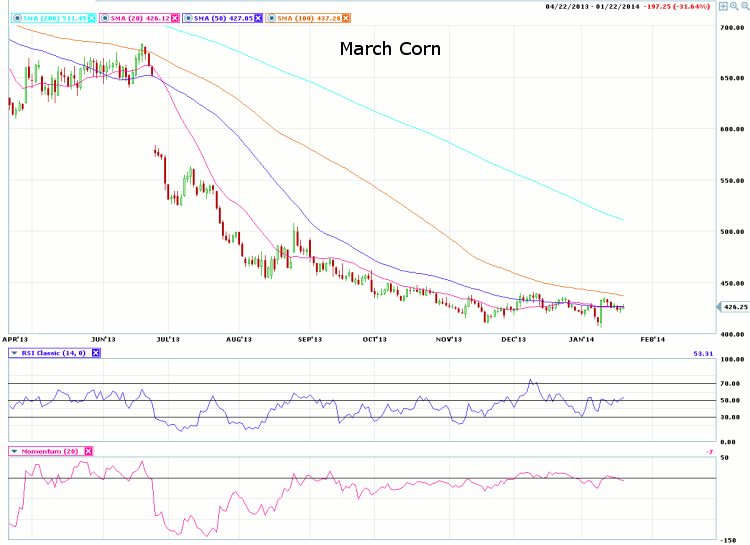Collapse the RSI Classic panel arrow
The image size is (750, 545).
tap(12, 352)
